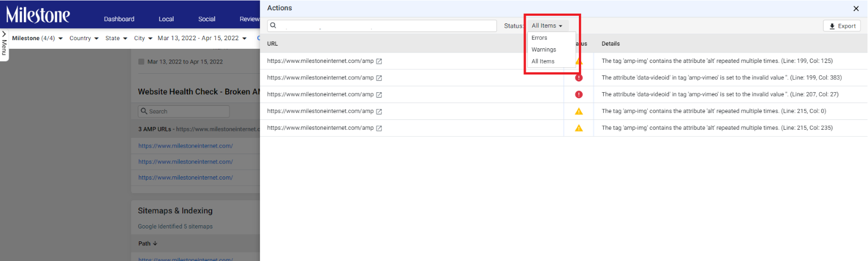Click the URL column header
This screenshot has width=868, height=261.
tap(272, 44)
